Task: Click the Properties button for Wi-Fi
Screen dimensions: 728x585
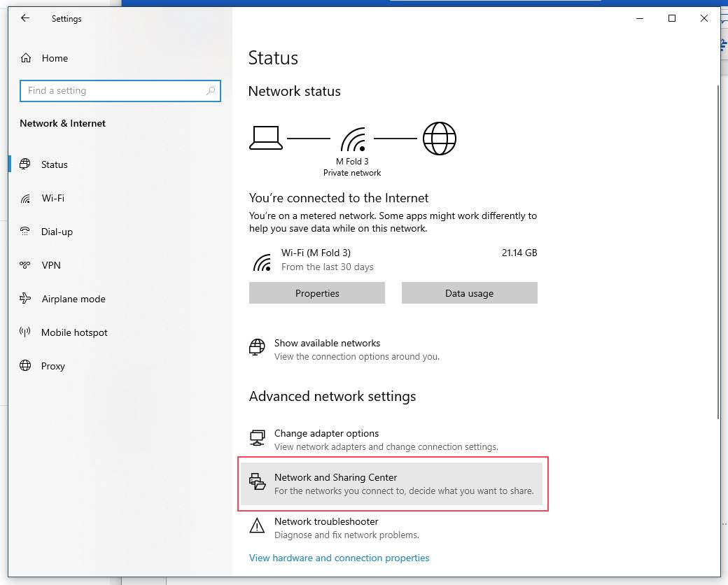Action: 316,292
